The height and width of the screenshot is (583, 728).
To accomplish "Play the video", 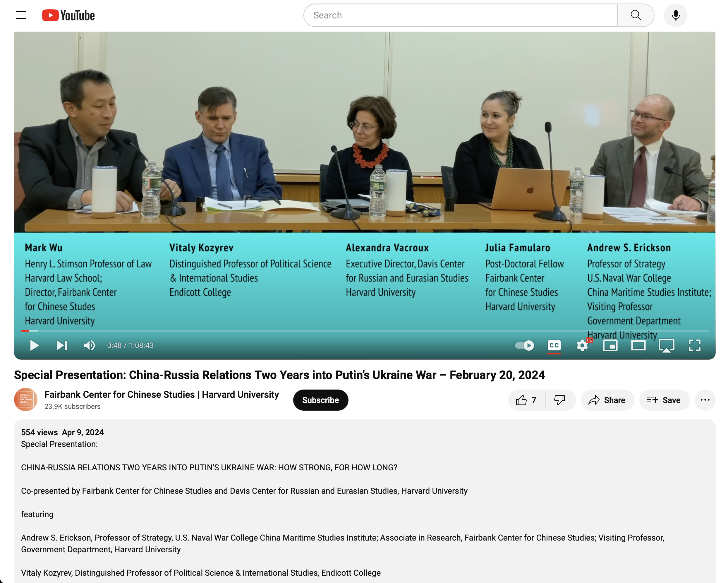I will 34,345.
